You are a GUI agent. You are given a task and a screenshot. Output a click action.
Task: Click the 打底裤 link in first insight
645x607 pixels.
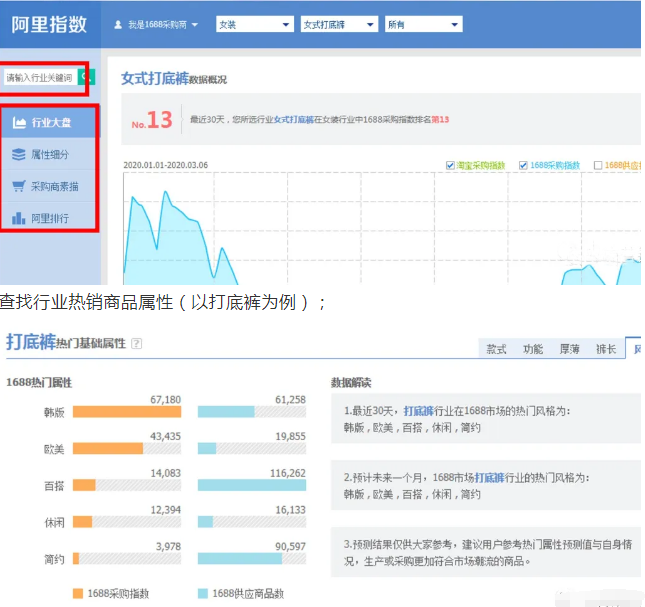(419, 411)
